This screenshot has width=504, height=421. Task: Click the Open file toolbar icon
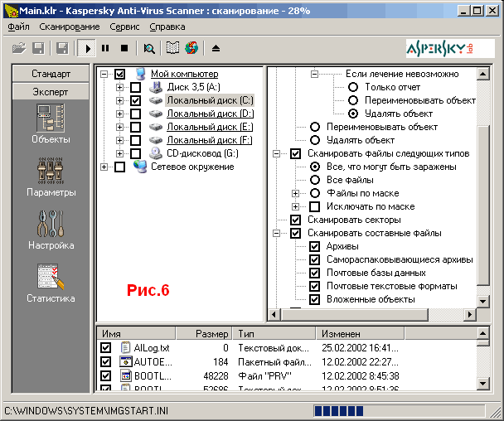click(19, 49)
